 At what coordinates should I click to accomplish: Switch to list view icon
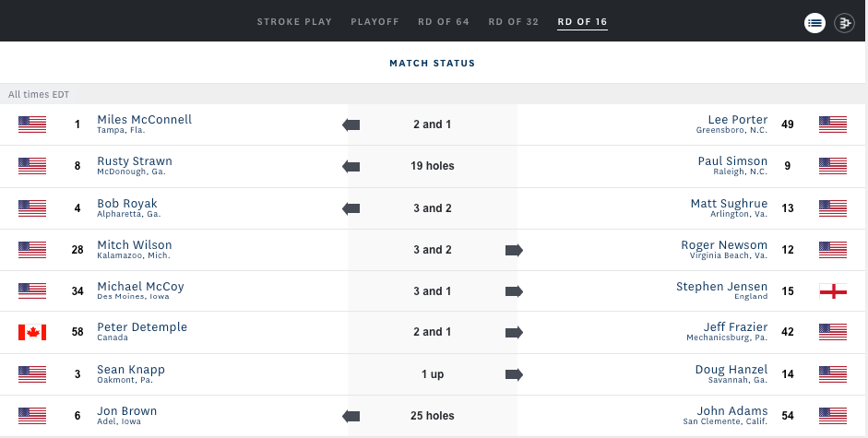click(x=814, y=23)
